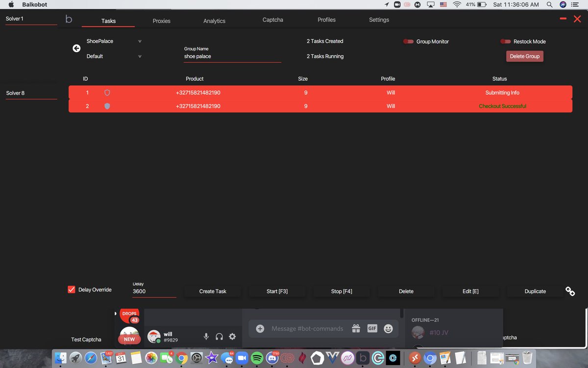The height and width of the screenshot is (368, 588).
Task: Toggle the Group Monitor switch
Action: 408,42
